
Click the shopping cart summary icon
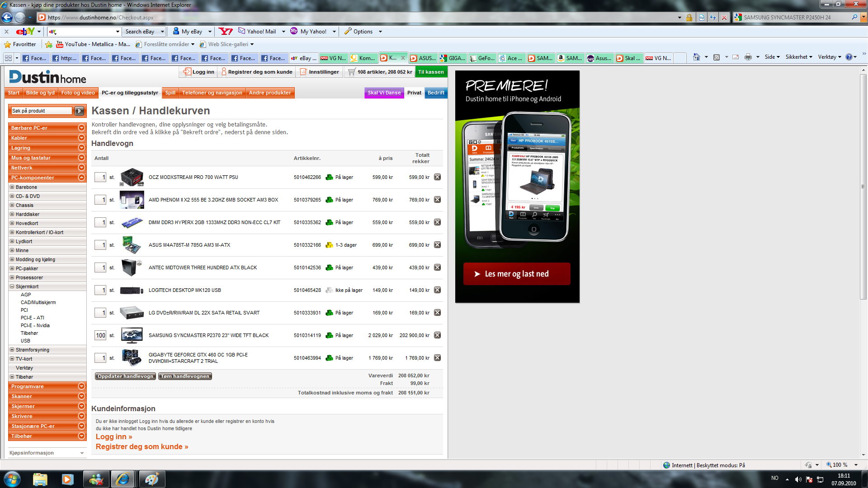tap(351, 72)
